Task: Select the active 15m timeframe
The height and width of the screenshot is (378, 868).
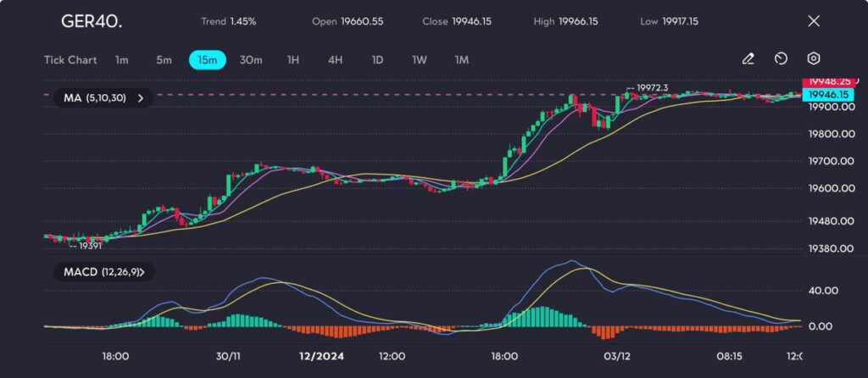Action: coord(207,60)
